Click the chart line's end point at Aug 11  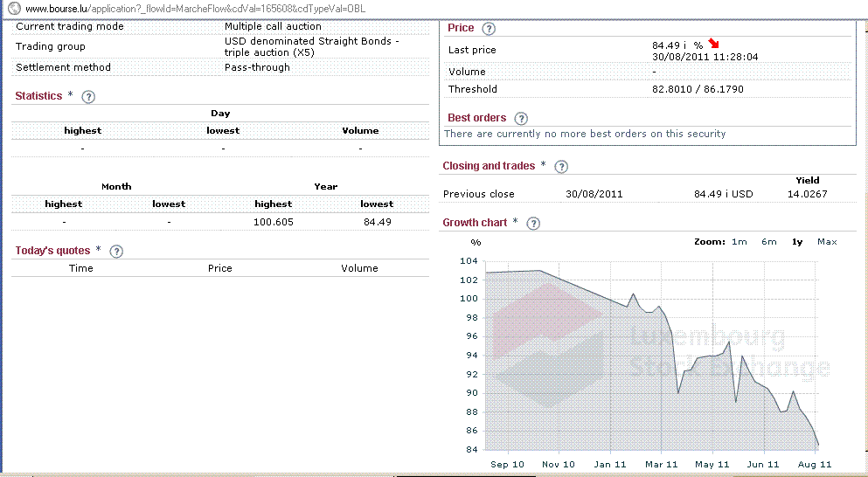click(817, 445)
